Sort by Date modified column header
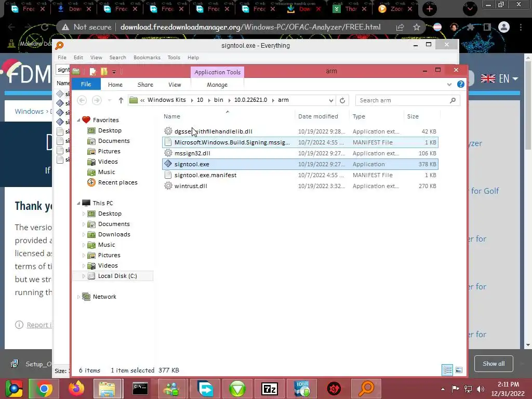 pyautogui.click(x=318, y=116)
